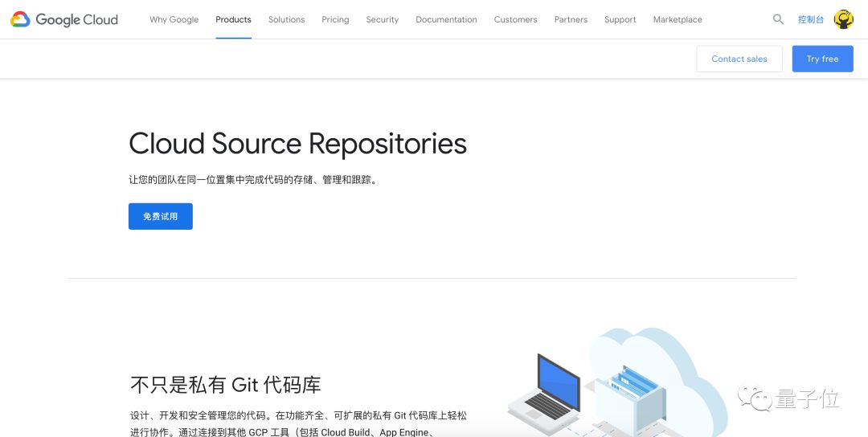The width and height of the screenshot is (868, 437).
Task: Go to the Pricing page
Action: 335,19
